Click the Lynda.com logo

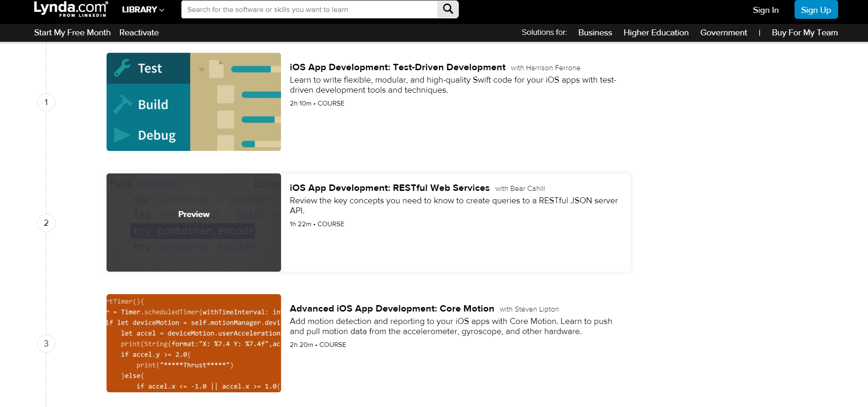(x=71, y=9)
